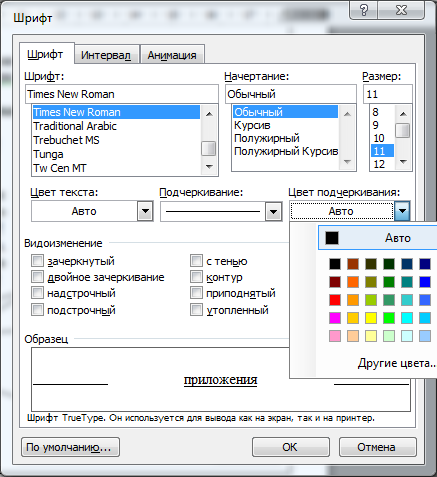Screen dimensions: 437x477
Task: Choose Полужирный Курсив style
Action: point(286,151)
